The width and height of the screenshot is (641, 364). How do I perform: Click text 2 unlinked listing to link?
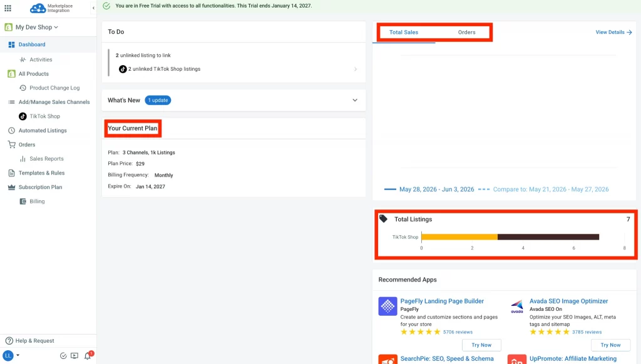pyautogui.click(x=143, y=56)
